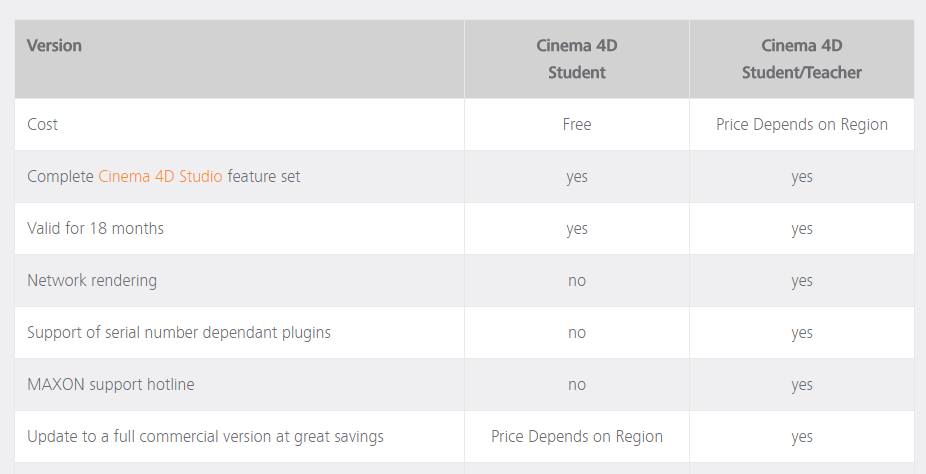Open the Cinema 4D Studio link

pos(160,176)
